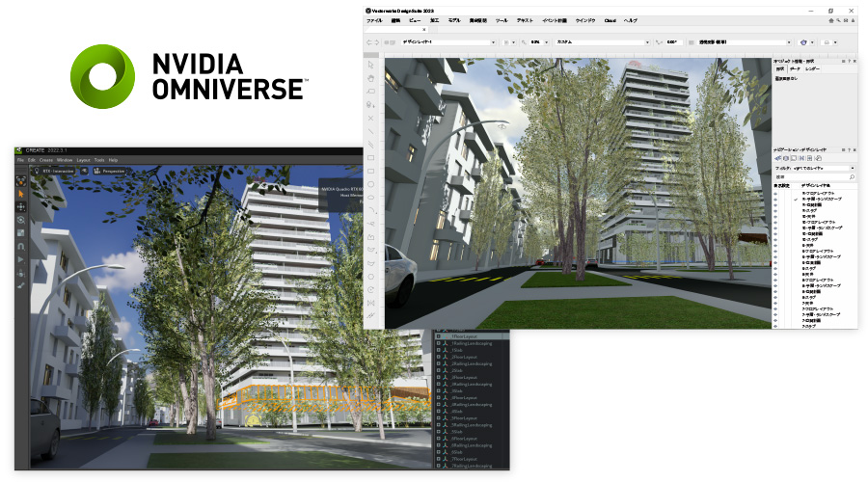Image resolution: width=868 pixels, height=482 pixels.
Task: Go back with Vectorworks previous view arrow
Action: 369,42
